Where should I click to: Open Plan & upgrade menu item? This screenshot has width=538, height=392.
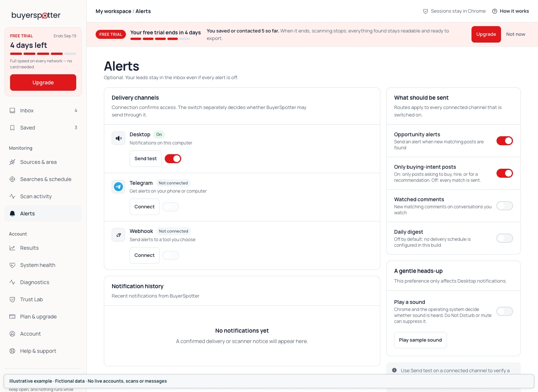pos(43,317)
